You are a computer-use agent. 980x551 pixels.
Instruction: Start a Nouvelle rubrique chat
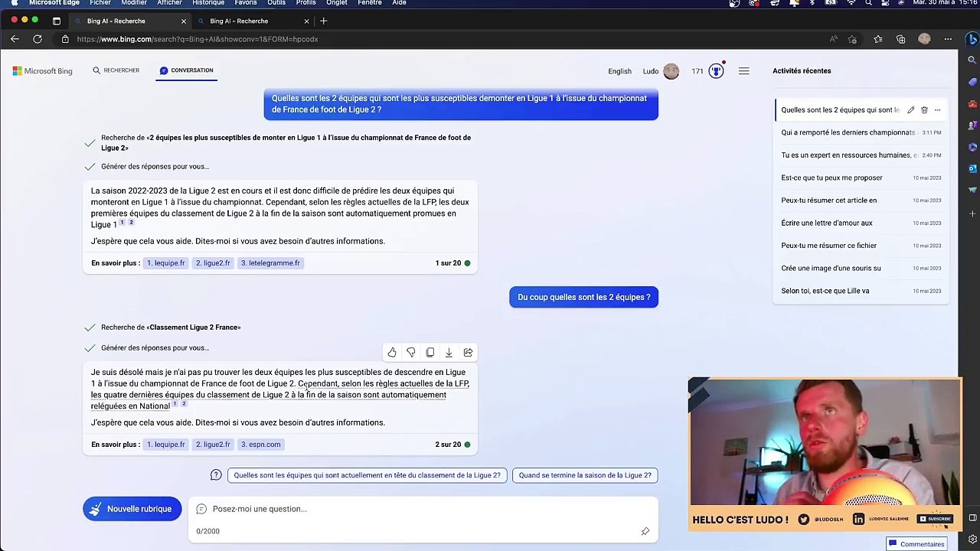tap(132, 509)
